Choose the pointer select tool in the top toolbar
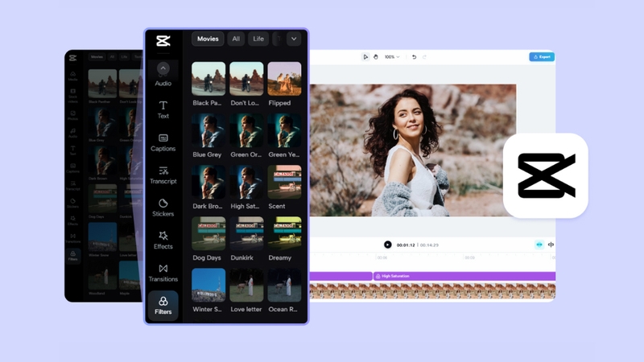 point(365,57)
